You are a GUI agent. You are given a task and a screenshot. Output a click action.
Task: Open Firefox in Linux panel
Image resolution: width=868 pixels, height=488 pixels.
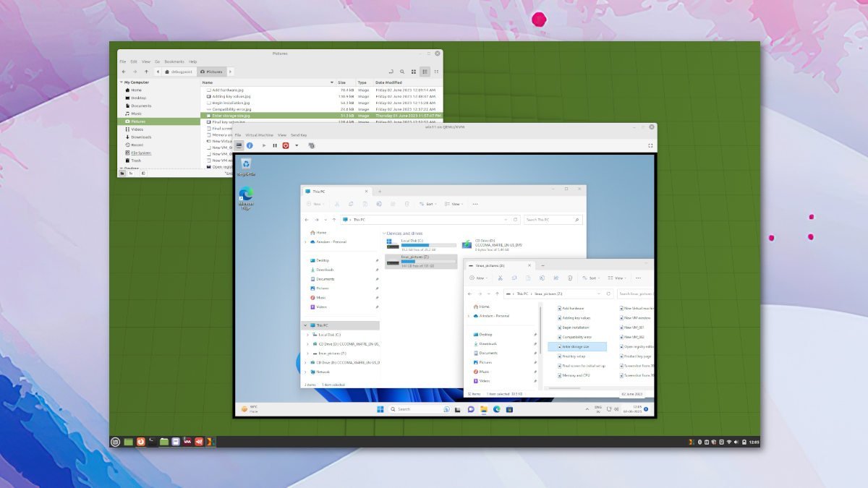tap(140, 442)
